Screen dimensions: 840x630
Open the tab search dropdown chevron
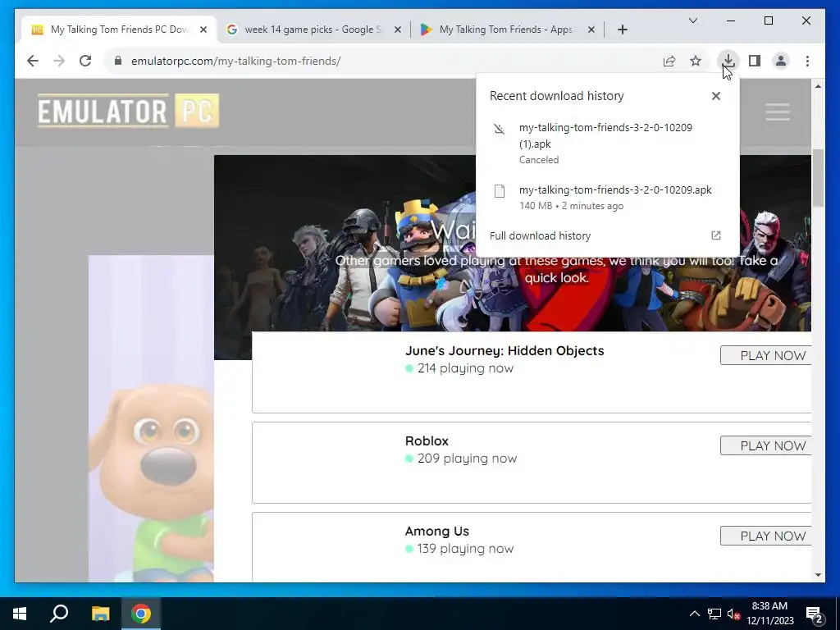coord(692,21)
